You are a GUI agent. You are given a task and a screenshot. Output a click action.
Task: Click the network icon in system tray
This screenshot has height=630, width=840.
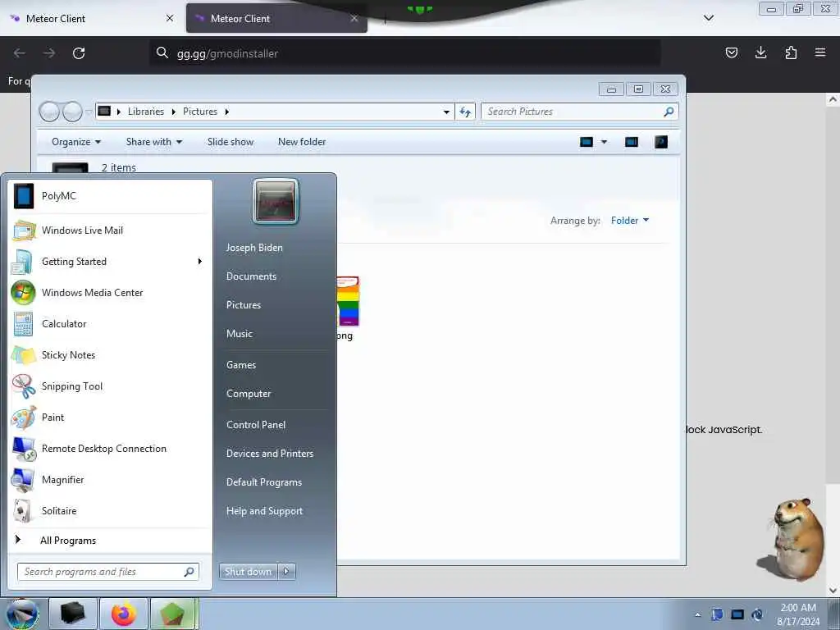click(737, 614)
